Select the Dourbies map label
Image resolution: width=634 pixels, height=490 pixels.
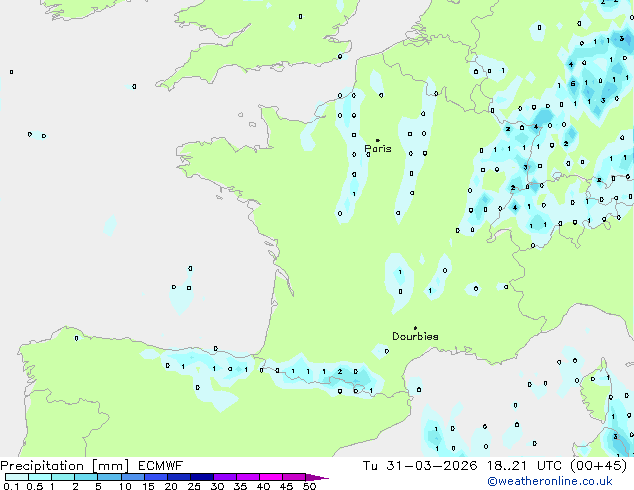pyautogui.click(x=415, y=337)
